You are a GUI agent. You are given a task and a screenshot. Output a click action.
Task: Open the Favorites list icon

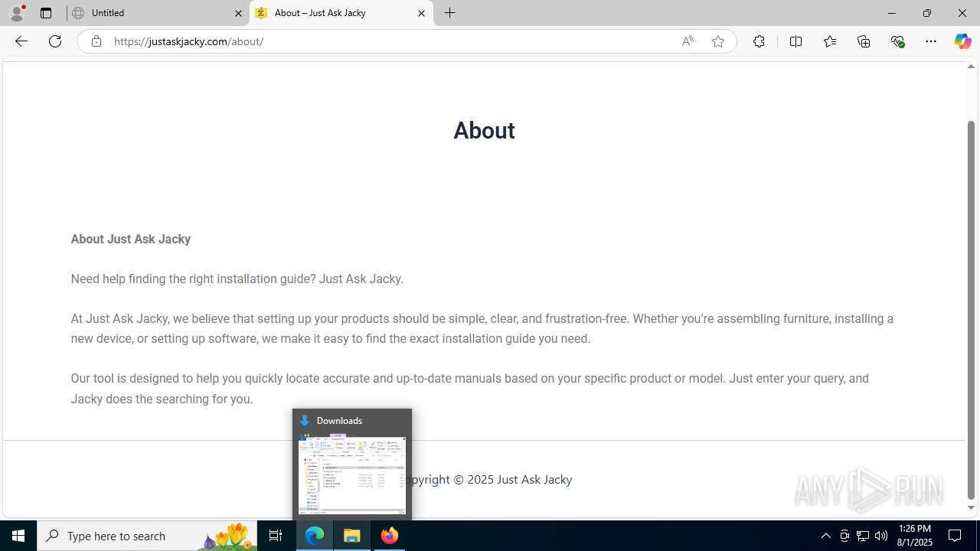pos(830,41)
